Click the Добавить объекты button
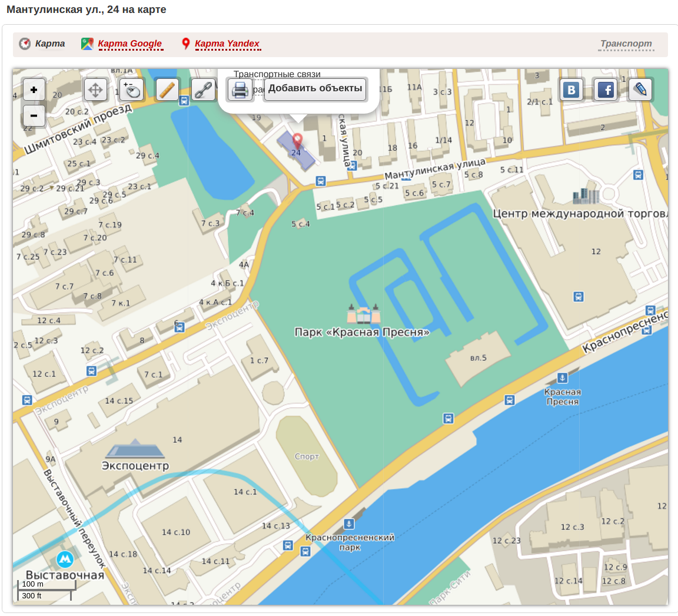 pos(315,88)
